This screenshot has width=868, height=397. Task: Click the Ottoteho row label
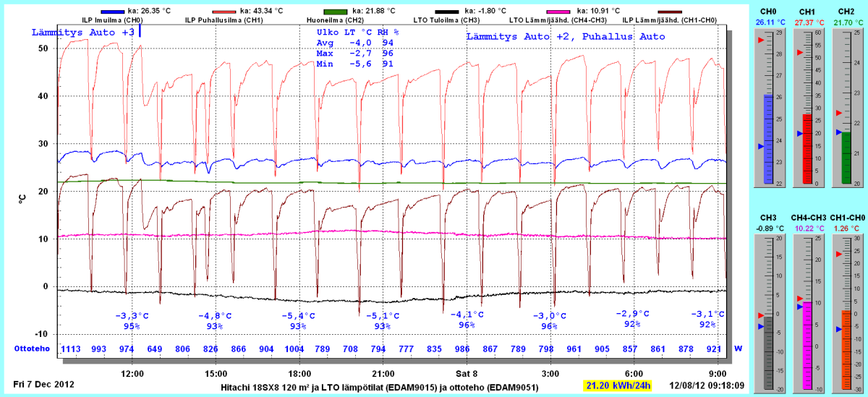coord(32,349)
